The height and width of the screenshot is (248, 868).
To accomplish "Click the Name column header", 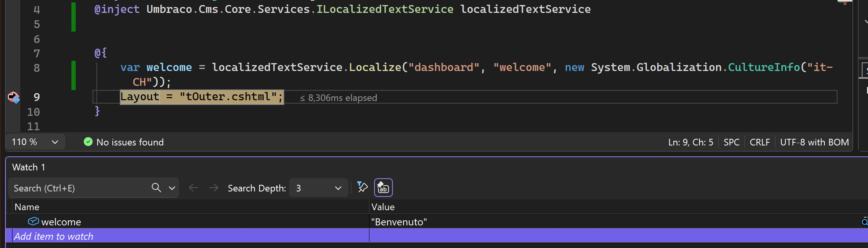I will pyautogui.click(x=27, y=207).
